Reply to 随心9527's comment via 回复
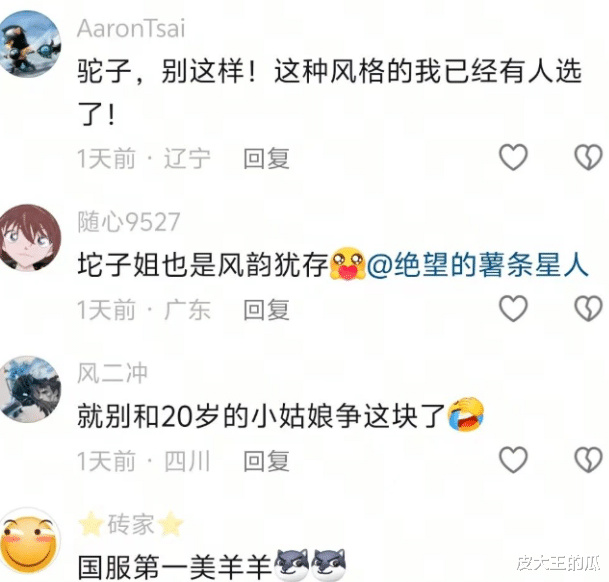The width and height of the screenshot is (609, 582). point(266,310)
